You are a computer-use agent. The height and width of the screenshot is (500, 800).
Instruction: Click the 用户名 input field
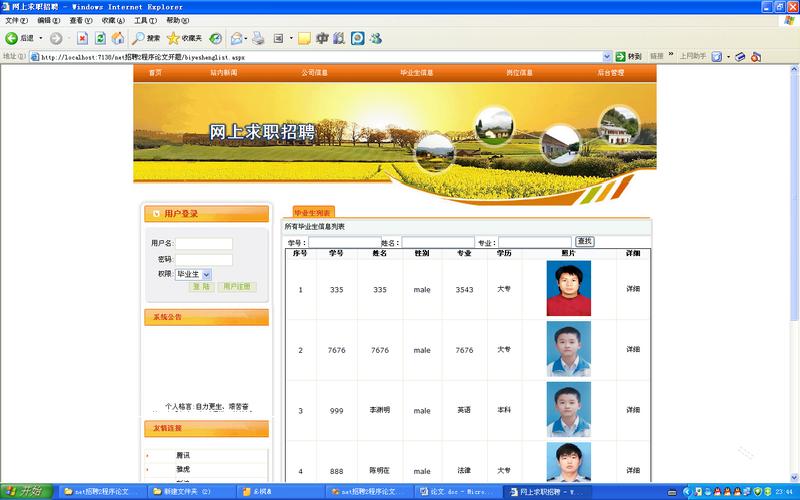pos(204,243)
